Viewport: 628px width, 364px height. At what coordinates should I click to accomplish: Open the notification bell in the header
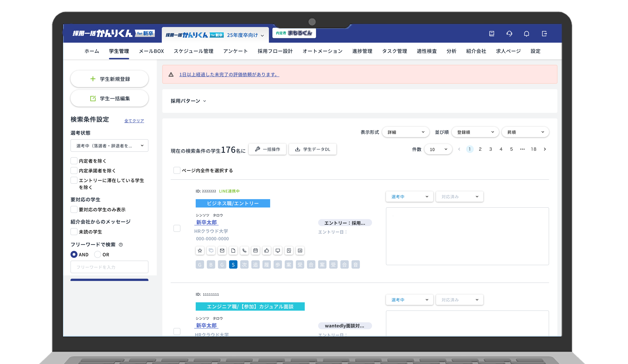pos(527,34)
